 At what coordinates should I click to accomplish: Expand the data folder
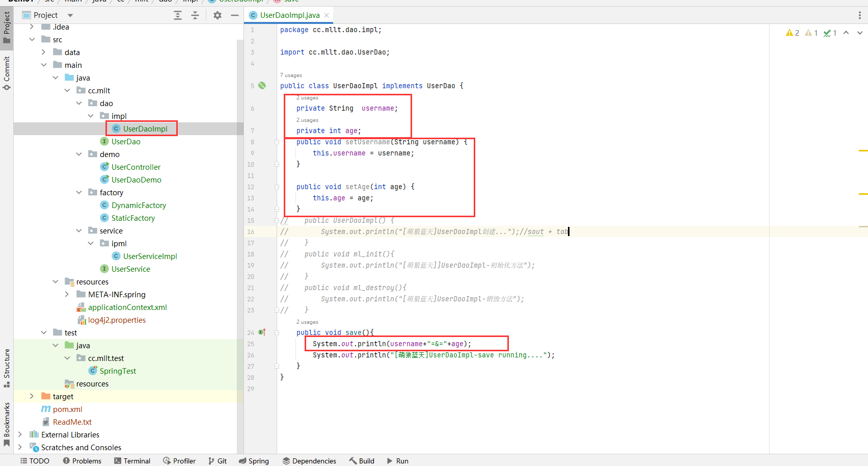coord(43,52)
